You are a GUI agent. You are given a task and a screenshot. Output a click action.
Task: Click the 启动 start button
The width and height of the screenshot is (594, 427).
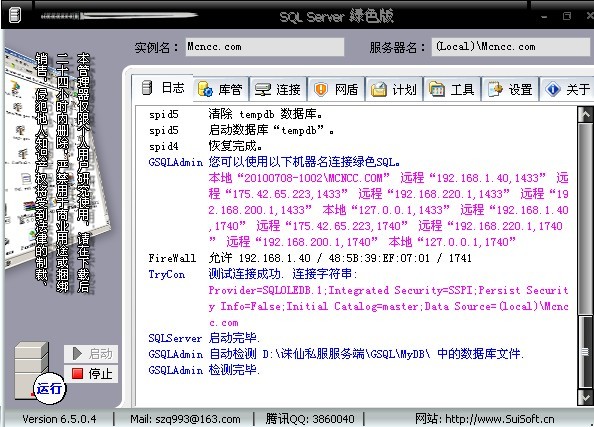(91, 354)
